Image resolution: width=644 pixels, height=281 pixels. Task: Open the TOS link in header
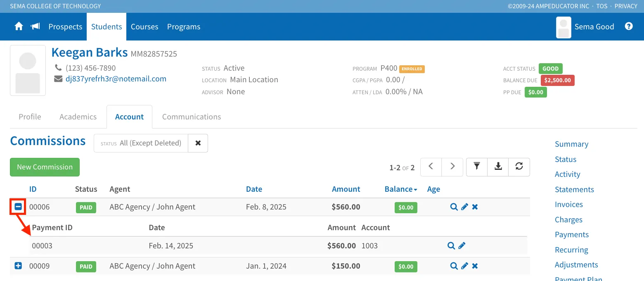coord(601,6)
